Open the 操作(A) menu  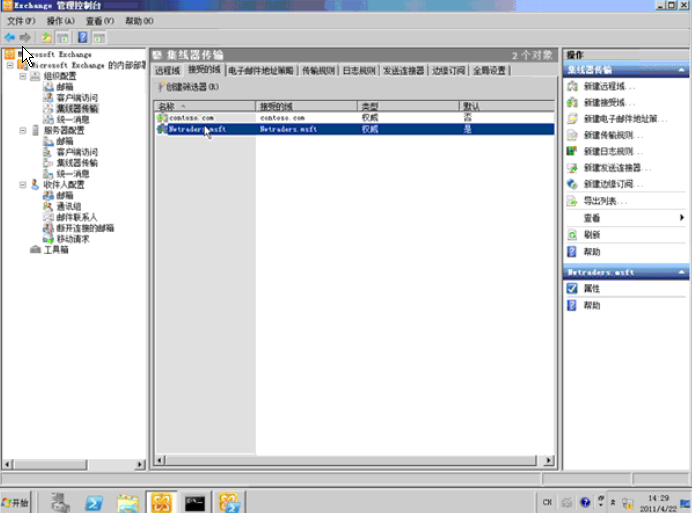pos(60,21)
